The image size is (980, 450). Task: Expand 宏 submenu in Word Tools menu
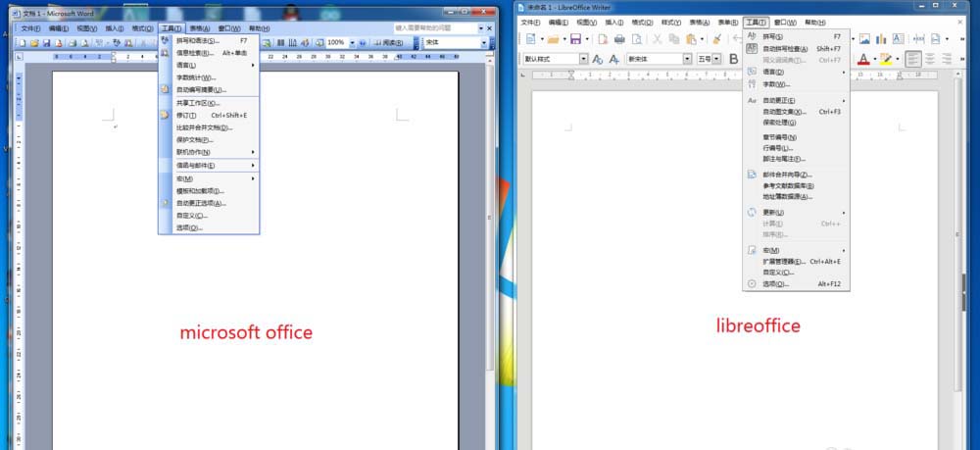tap(209, 178)
